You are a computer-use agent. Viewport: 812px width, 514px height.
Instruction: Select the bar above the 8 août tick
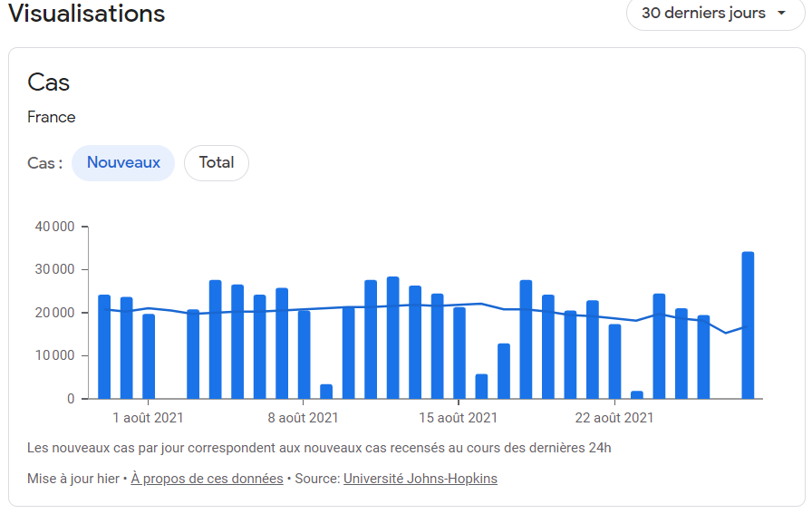point(304,354)
